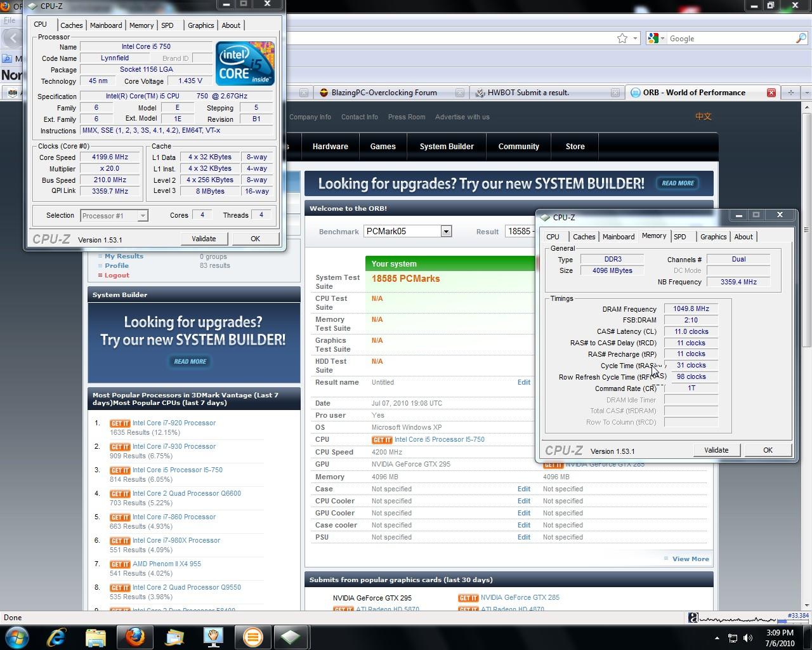Screen dimensions: 812x650
Task: Open the Press Room link
Action: [407, 117]
